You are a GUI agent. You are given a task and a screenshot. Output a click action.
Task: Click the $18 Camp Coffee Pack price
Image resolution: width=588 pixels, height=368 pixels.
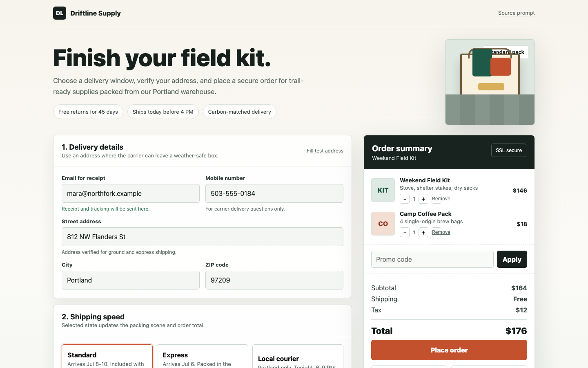(522, 224)
